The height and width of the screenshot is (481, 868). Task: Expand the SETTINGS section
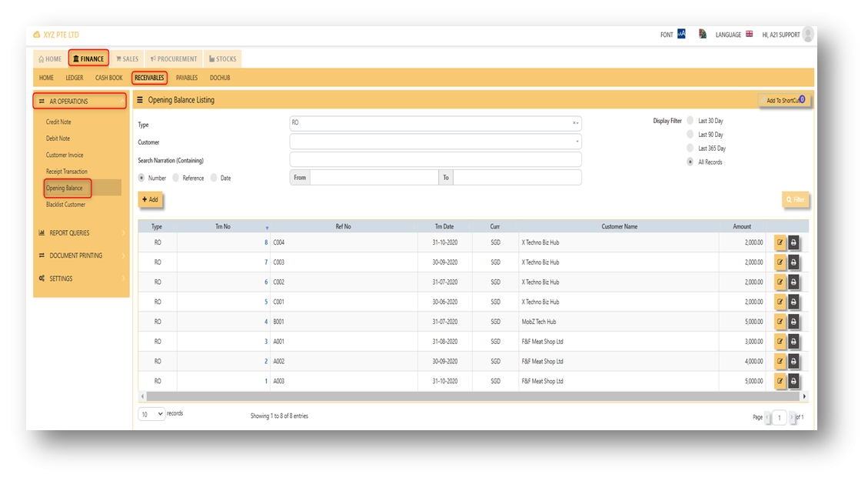[x=81, y=278]
